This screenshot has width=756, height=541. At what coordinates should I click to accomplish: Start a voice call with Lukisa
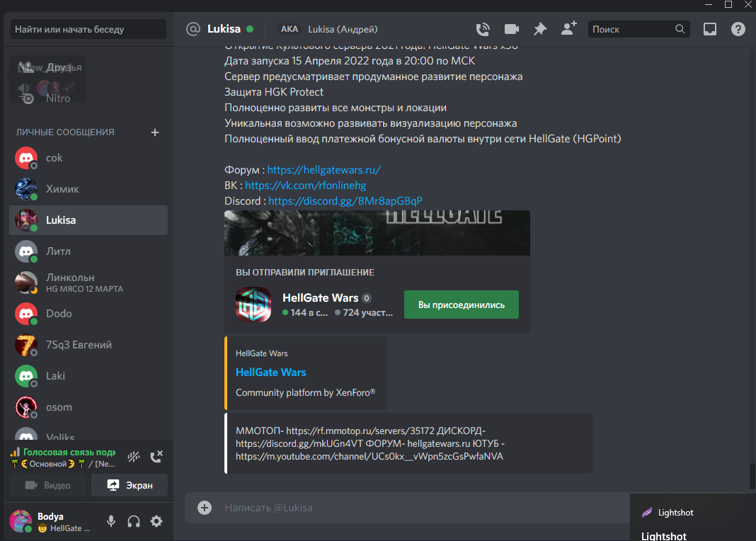[483, 30]
